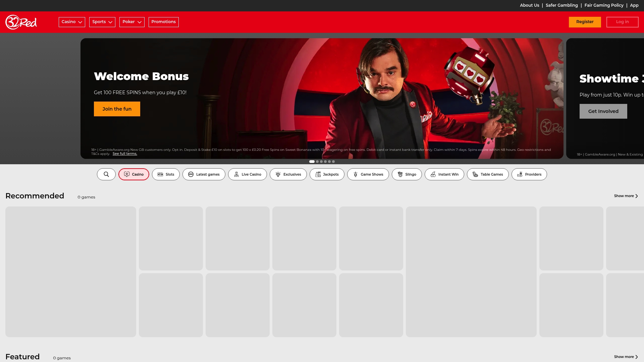Select the Casino category chip
The width and height of the screenshot is (644, 362).
coord(134,174)
